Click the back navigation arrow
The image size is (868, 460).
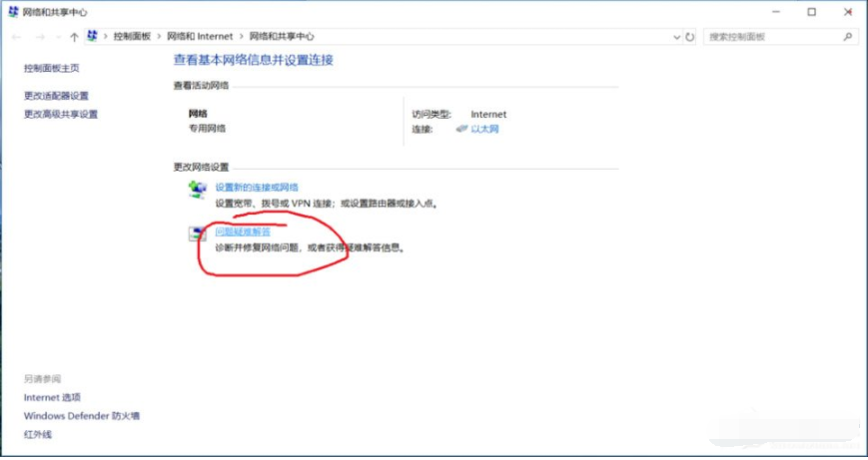coord(16,37)
